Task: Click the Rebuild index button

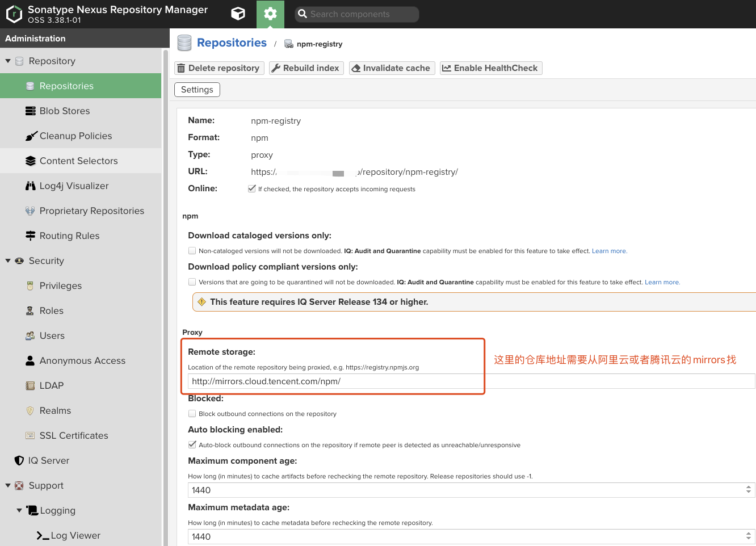Action: pyautogui.click(x=306, y=68)
